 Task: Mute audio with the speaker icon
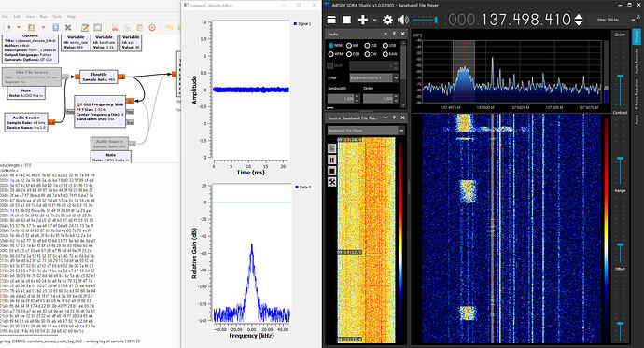click(x=403, y=20)
